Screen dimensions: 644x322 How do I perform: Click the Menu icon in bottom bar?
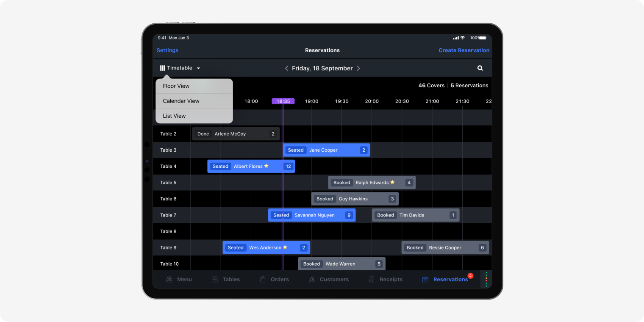169,280
